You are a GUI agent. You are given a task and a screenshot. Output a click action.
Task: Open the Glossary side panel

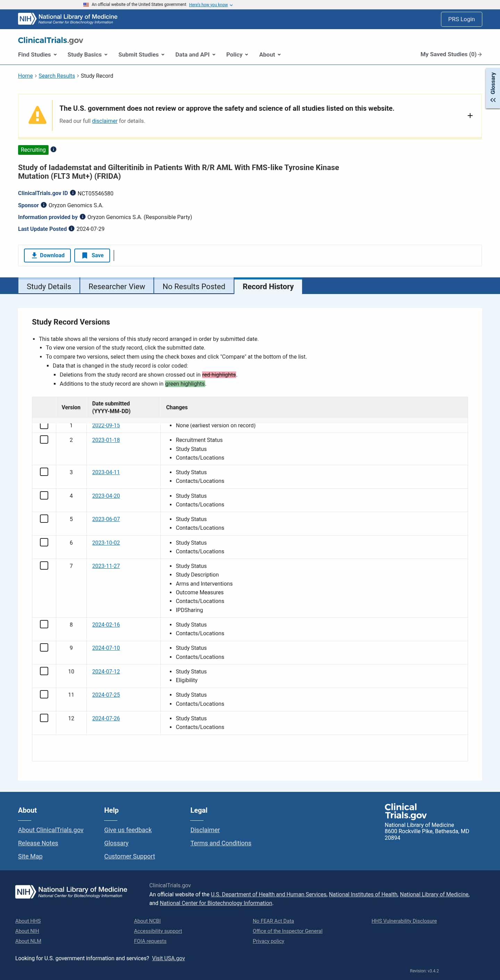click(x=492, y=88)
